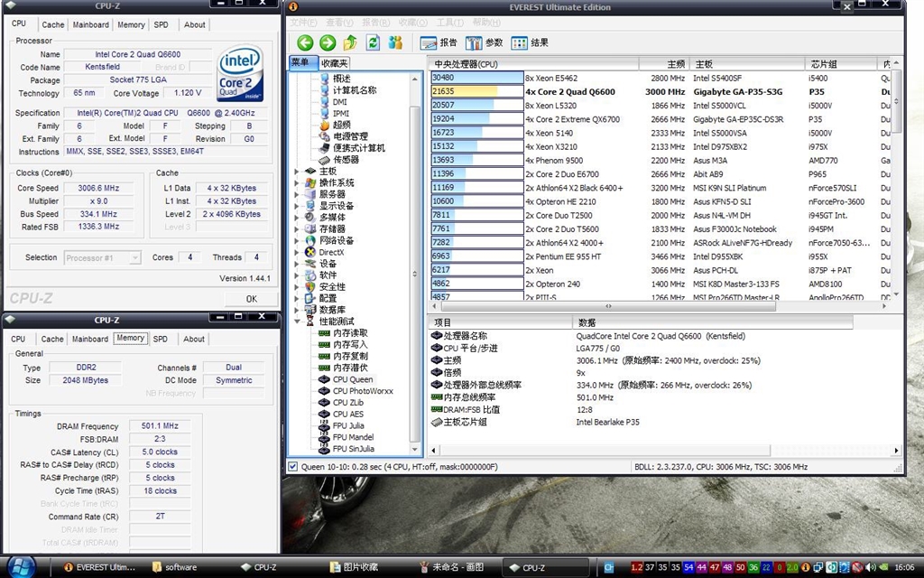Viewport: 924px width, 578px height.
Task: Open the Windows Start orb
Action: coord(22,567)
